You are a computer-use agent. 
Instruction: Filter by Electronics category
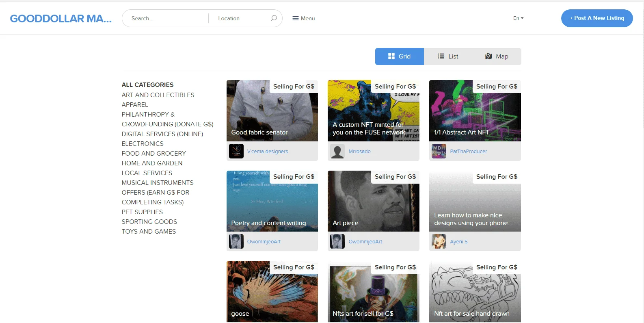[143, 144]
